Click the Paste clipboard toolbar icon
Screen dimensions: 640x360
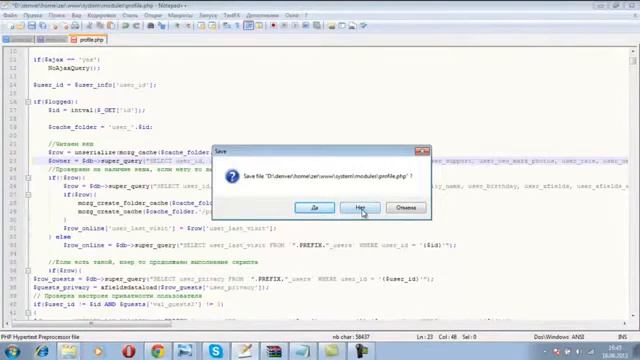(x=111, y=26)
